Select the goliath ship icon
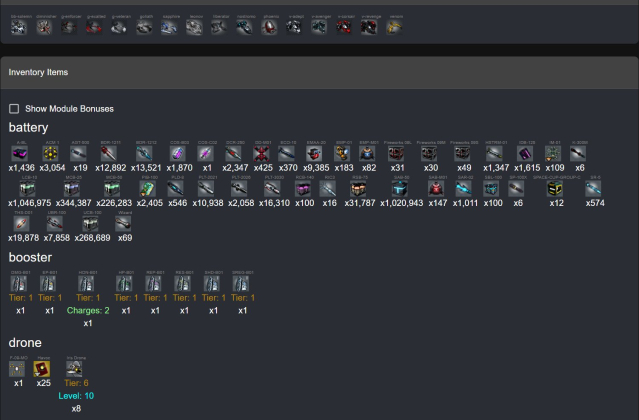The width and height of the screenshot is (639, 420). click(x=144, y=27)
